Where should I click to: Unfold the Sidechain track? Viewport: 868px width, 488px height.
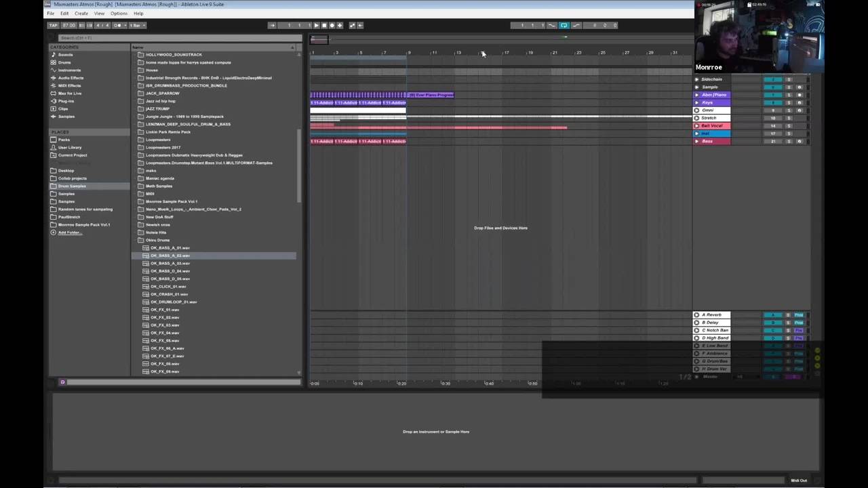click(x=696, y=79)
